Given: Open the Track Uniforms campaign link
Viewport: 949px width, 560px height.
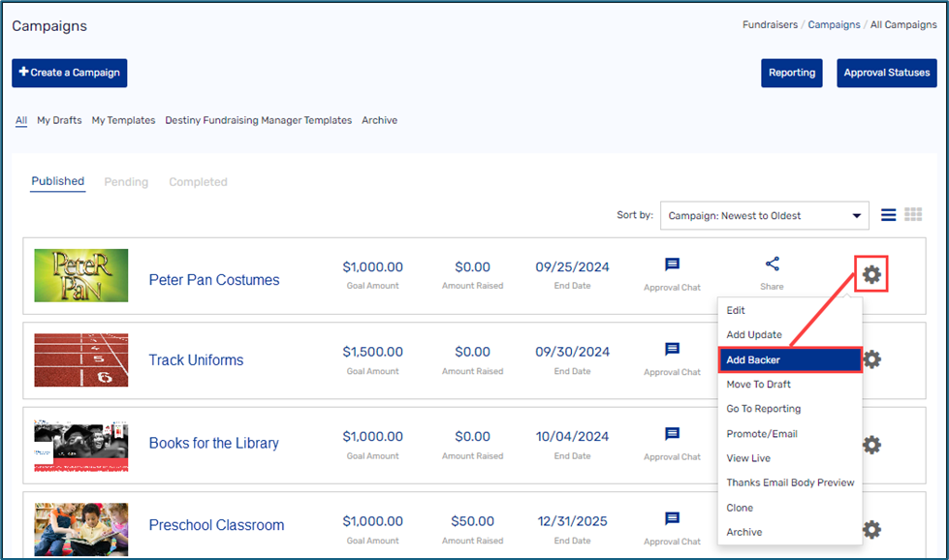Looking at the screenshot, I should click(196, 360).
